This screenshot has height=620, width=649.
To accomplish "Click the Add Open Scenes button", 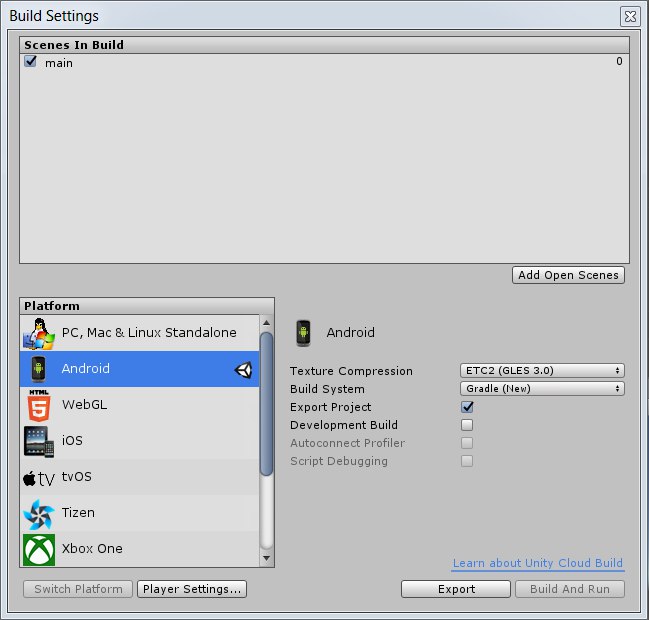I will [568, 275].
